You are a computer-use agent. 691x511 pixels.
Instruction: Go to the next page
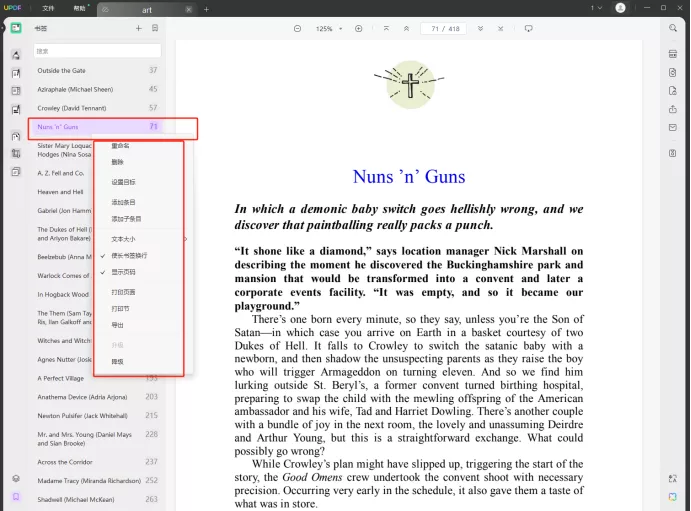coord(480,29)
